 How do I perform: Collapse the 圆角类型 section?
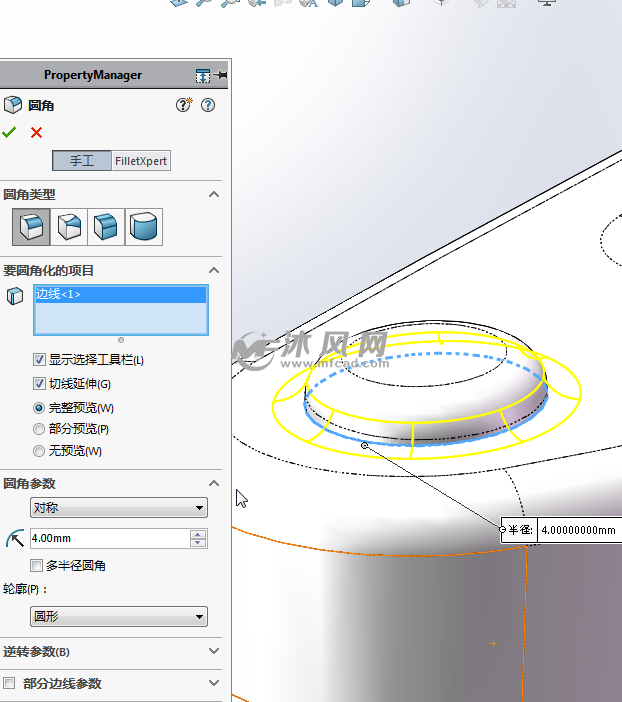[x=214, y=194]
